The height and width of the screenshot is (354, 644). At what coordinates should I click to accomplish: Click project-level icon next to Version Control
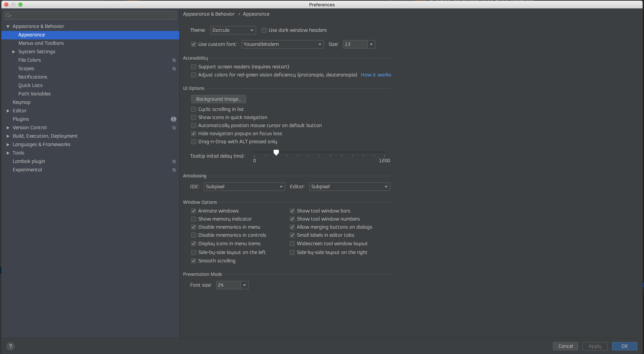click(174, 128)
